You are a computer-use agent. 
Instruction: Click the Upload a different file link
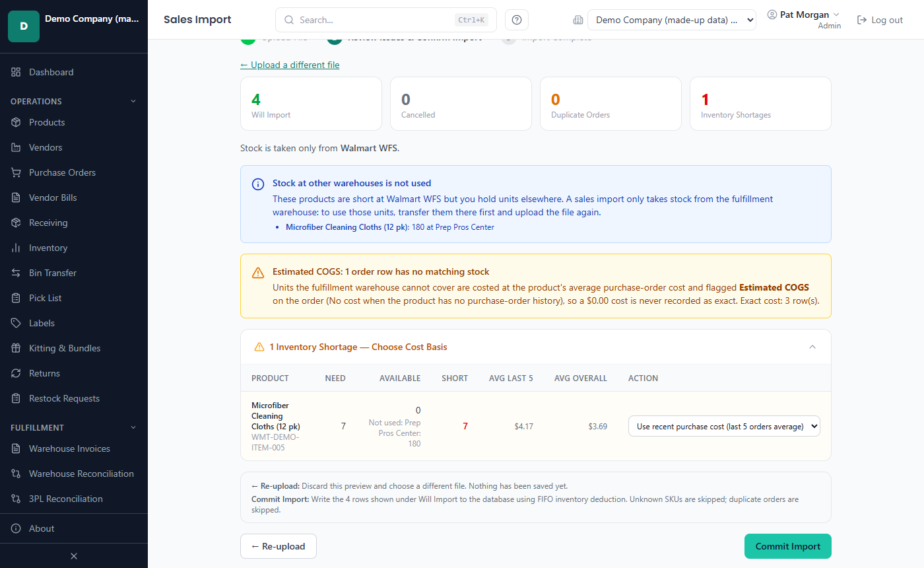[290, 65]
